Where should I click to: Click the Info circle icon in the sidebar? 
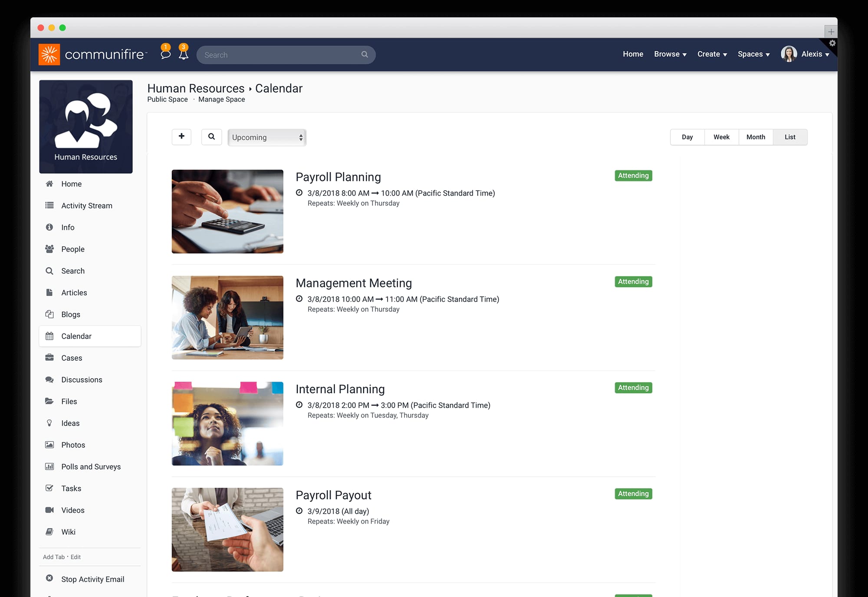(x=49, y=227)
